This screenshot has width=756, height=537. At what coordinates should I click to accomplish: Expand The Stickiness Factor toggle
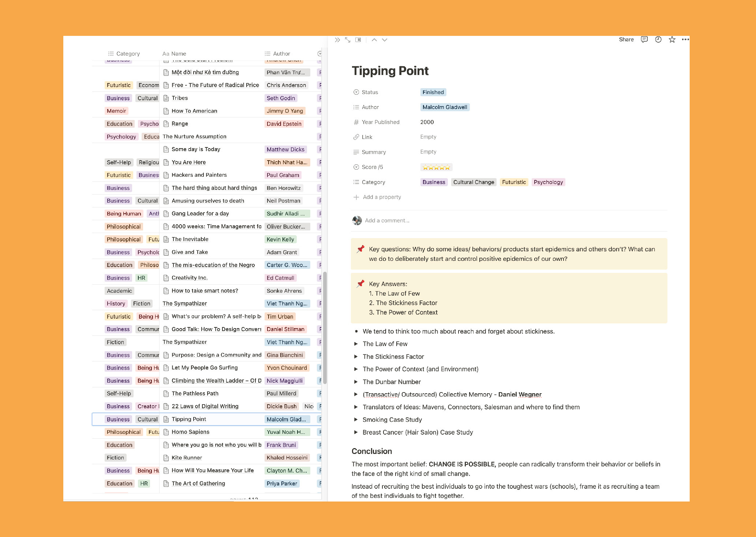(x=356, y=357)
